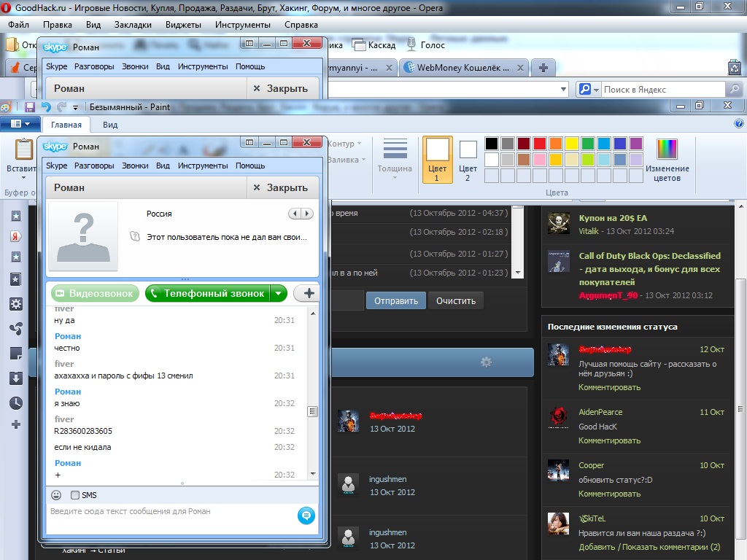This screenshot has height=560, width=747.
Task: Click the Отправить button on the page
Action: (x=396, y=301)
